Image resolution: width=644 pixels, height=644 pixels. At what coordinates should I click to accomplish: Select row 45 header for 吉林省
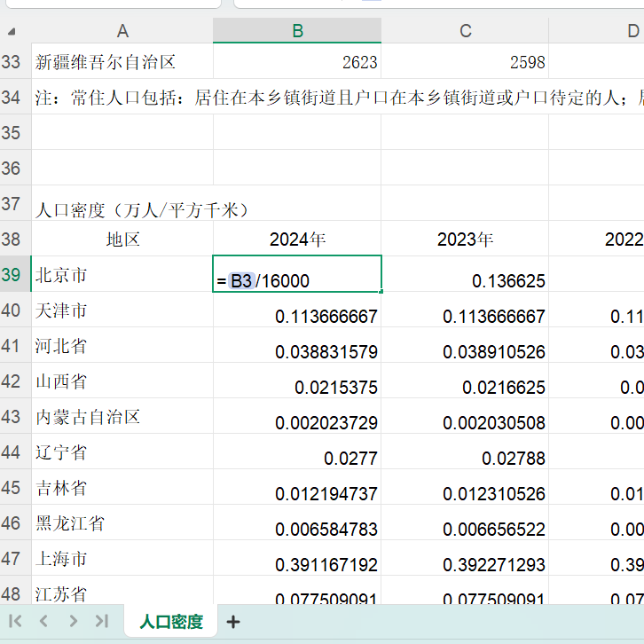click(x=12, y=488)
